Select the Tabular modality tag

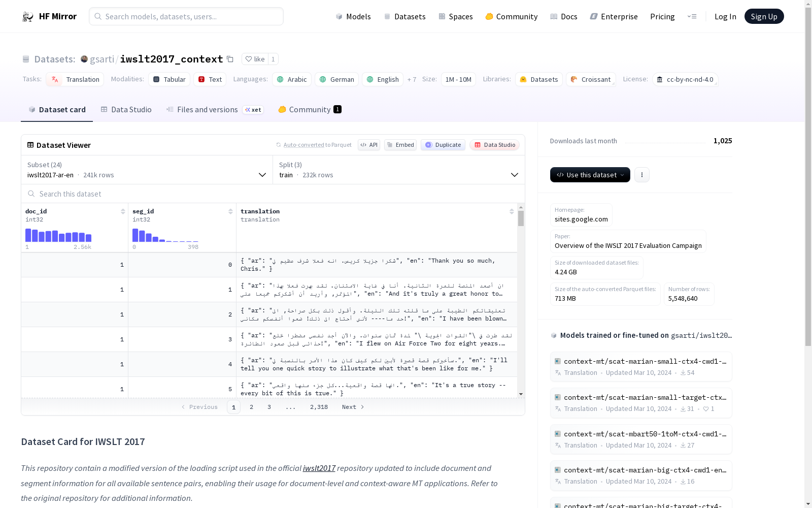coord(170,79)
